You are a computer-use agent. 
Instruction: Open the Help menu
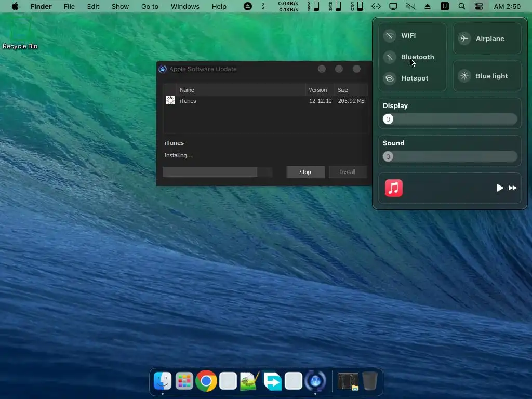tap(219, 6)
